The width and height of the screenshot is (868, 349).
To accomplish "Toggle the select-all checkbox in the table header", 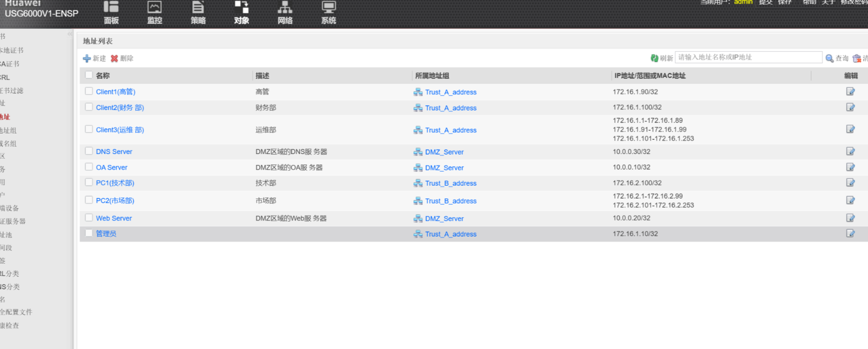I will pyautogui.click(x=89, y=75).
